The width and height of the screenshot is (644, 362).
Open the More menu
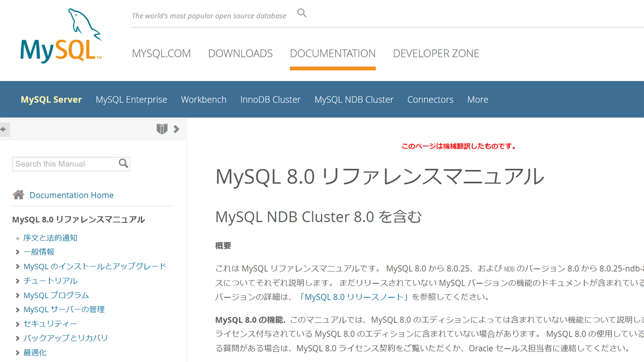pyautogui.click(x=477, y=100)
